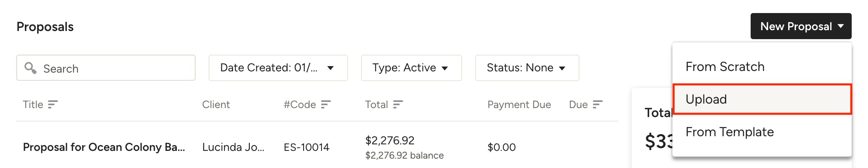This screenshot has width=868, height=168.
Task: Choose Upload from the menu
Action: (762, 99)
